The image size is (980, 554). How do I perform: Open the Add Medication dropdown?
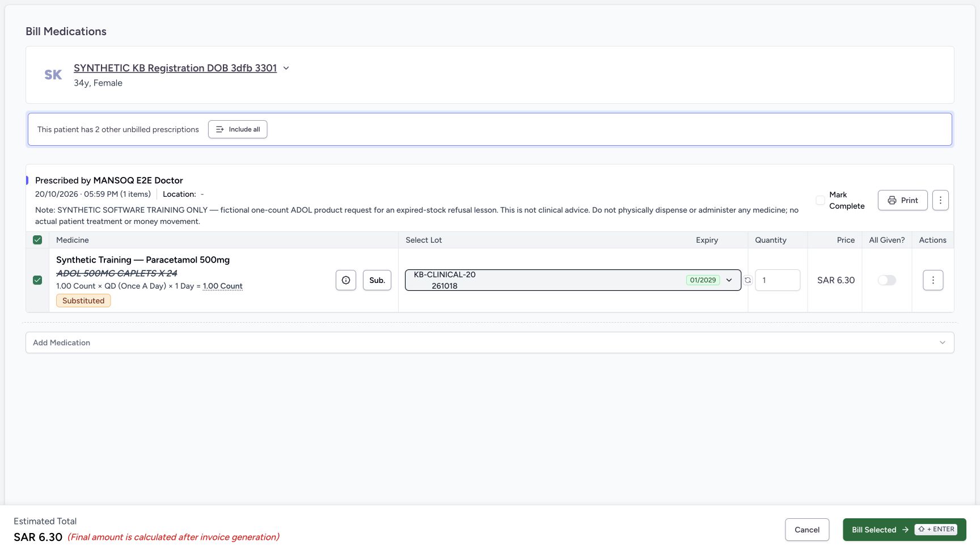pyautogui.click(x=490, y=342)
